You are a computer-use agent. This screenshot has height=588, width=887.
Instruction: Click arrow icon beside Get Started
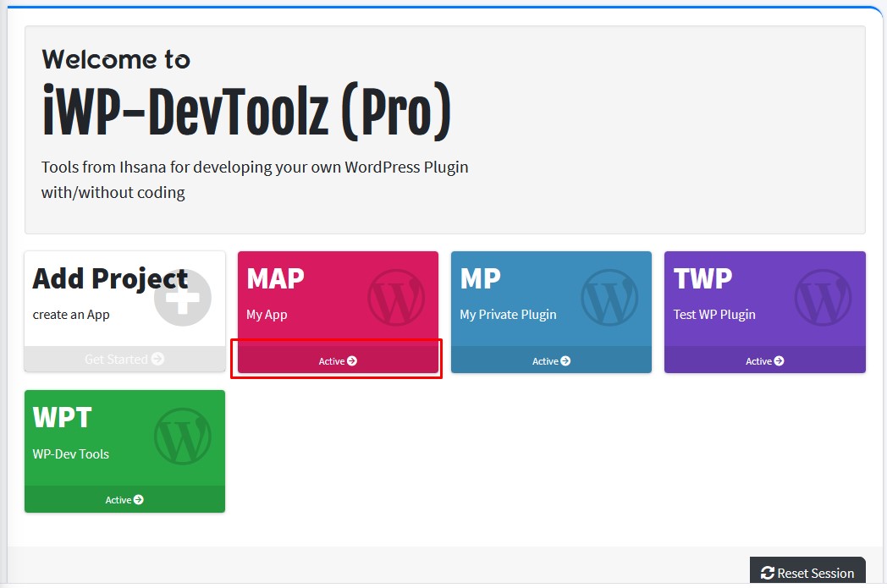157,360
